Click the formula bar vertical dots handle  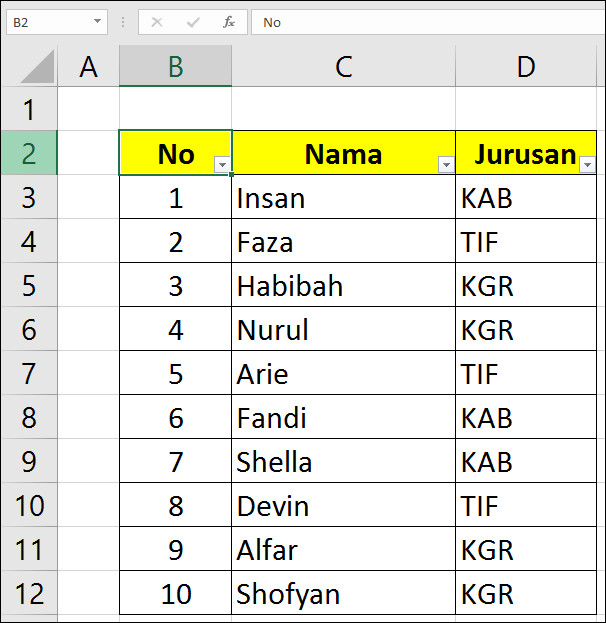tap(123, 22)
